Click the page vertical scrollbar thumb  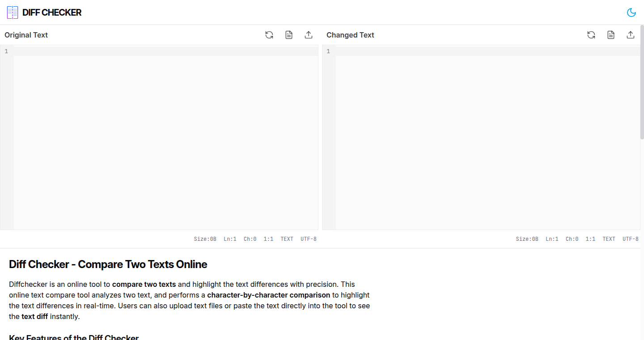click(642, 83)
